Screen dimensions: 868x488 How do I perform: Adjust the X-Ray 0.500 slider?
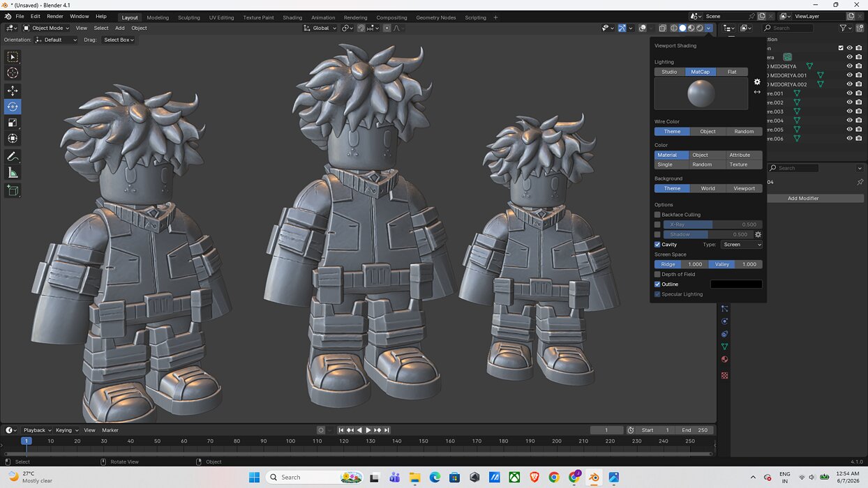[x=712, y=224]
